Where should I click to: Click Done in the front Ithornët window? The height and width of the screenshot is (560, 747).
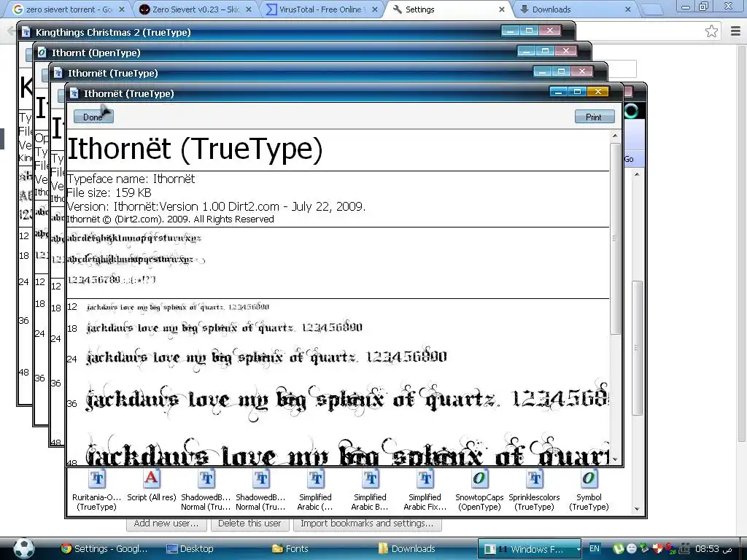(93, 117)
